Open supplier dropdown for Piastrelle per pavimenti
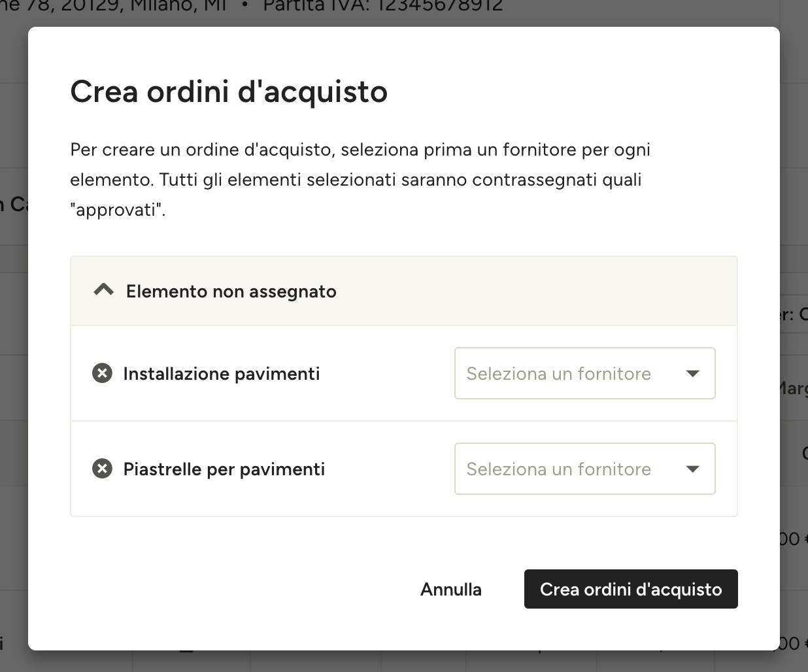This screenshot has width=808, height=672. pos(584,469)
